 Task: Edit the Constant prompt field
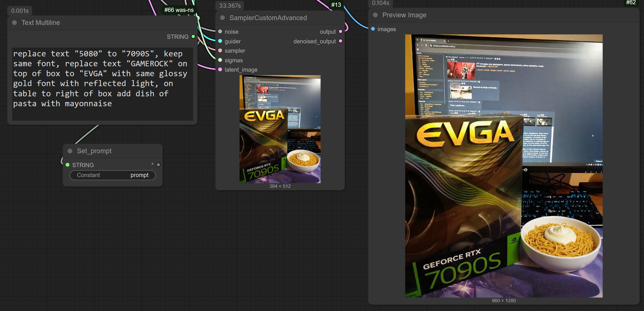pyautogui.click(x=113, y=175)
